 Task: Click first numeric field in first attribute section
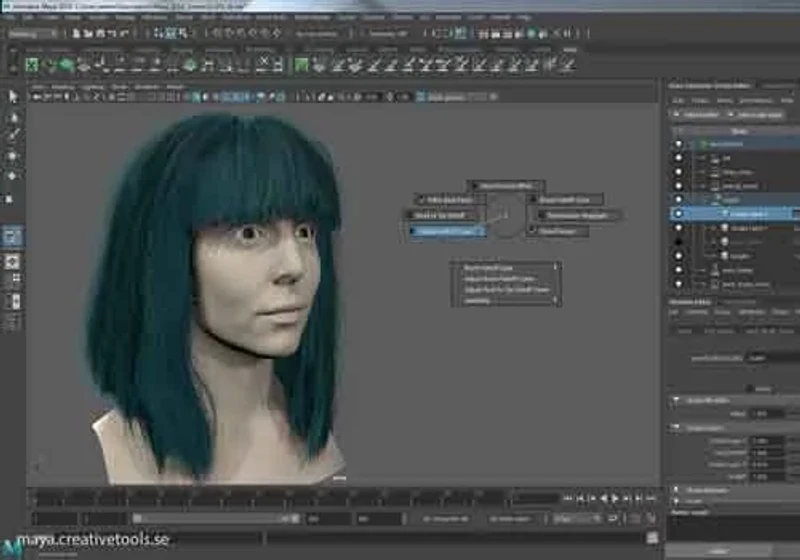point(768,414)
